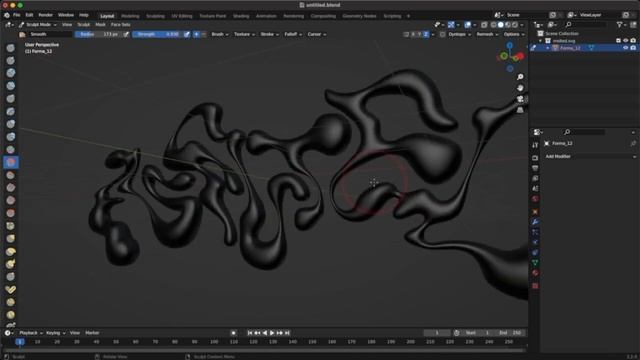Toggle X-ray display mode
Viewport: 640px width, 360px height.
click(484, 25)
